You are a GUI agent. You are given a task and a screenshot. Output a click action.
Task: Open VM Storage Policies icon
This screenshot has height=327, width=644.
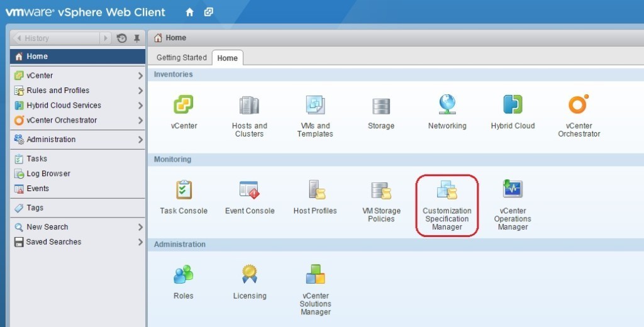pyautogui.click(x=381, y=191)
